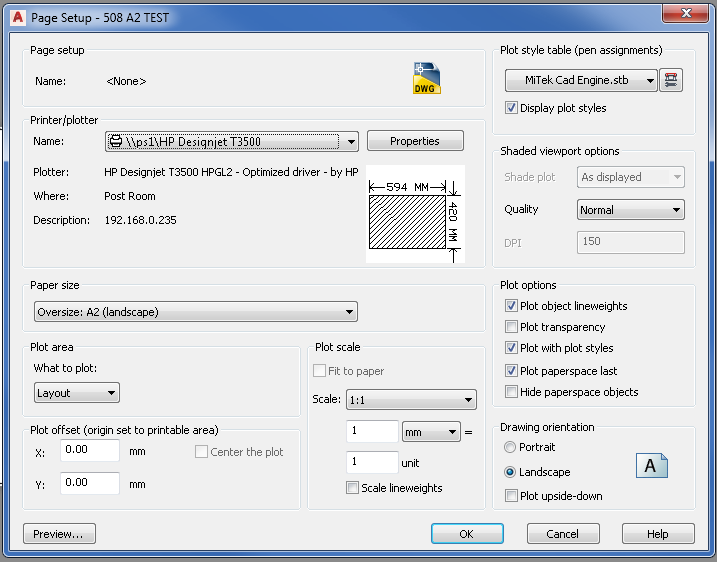This screenshot has width=717, height=562.
Task: Click the plotter driver name text
Action: pos(231,172)
